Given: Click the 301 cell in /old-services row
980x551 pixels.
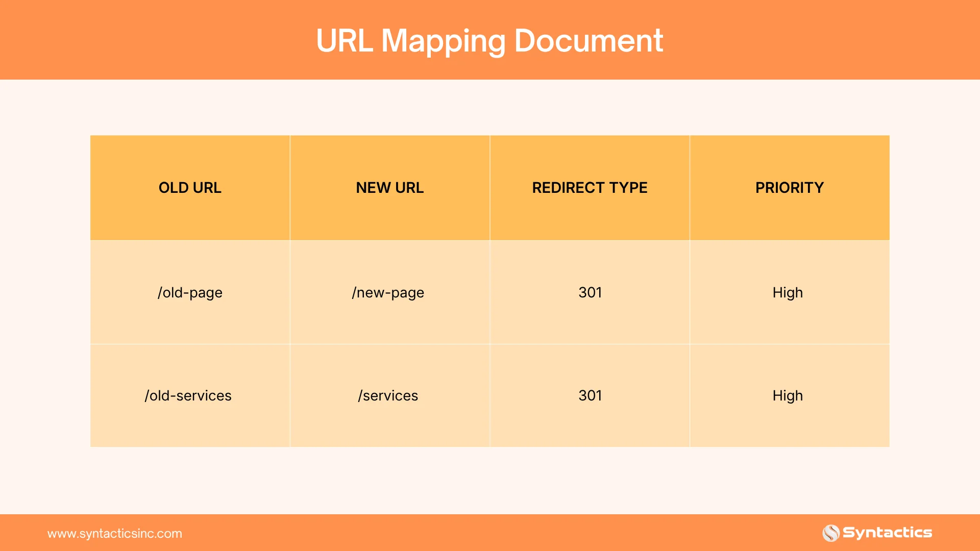Looking at the screenshot, I should coord(590,396).
